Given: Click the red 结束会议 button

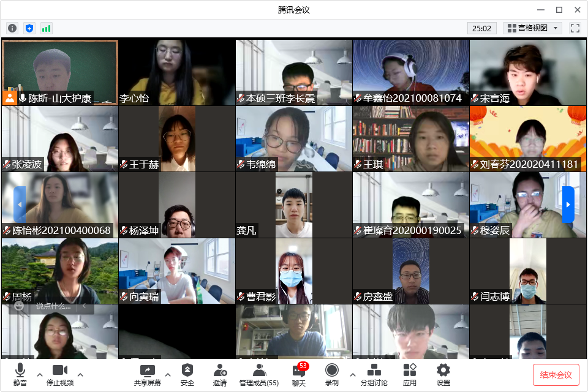Looking at the screenshot, I should tap(556, 374).
